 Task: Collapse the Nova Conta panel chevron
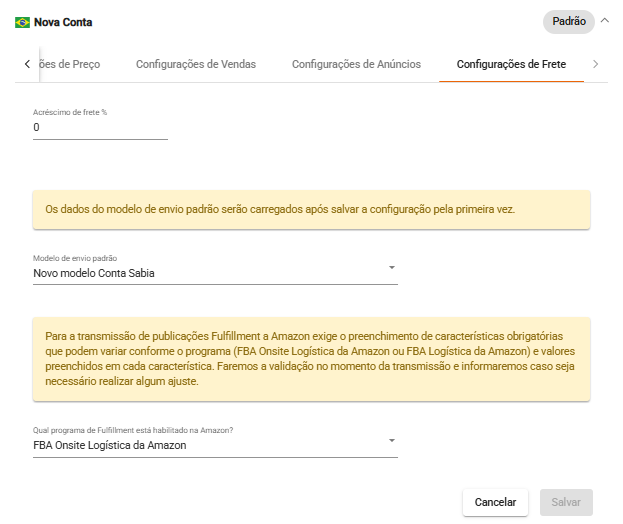click(604, 20)
